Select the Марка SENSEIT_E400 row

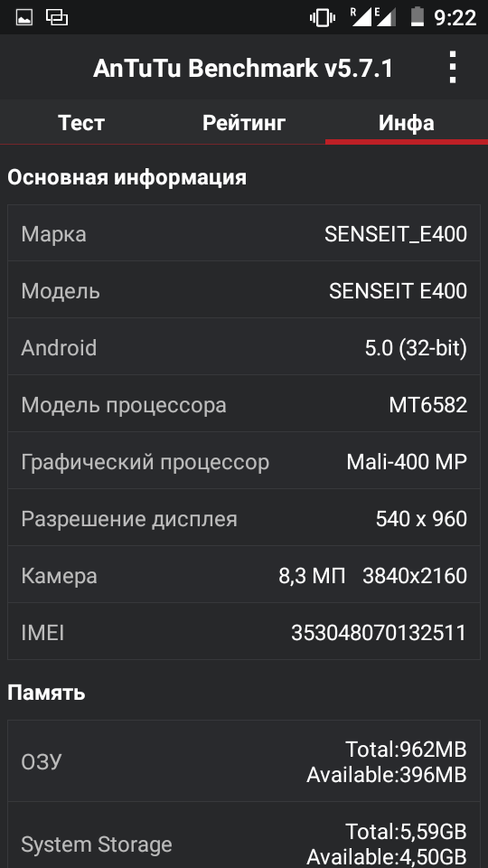coord(244,233)
